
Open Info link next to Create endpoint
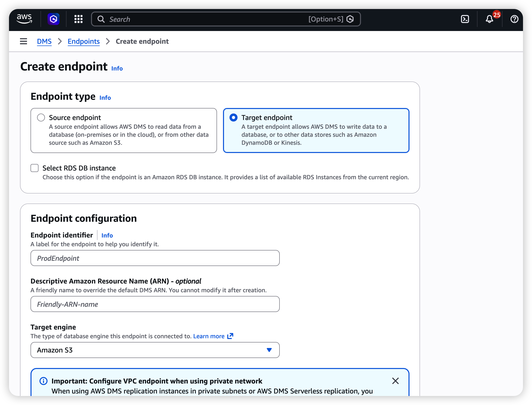[x=117, y=68]
